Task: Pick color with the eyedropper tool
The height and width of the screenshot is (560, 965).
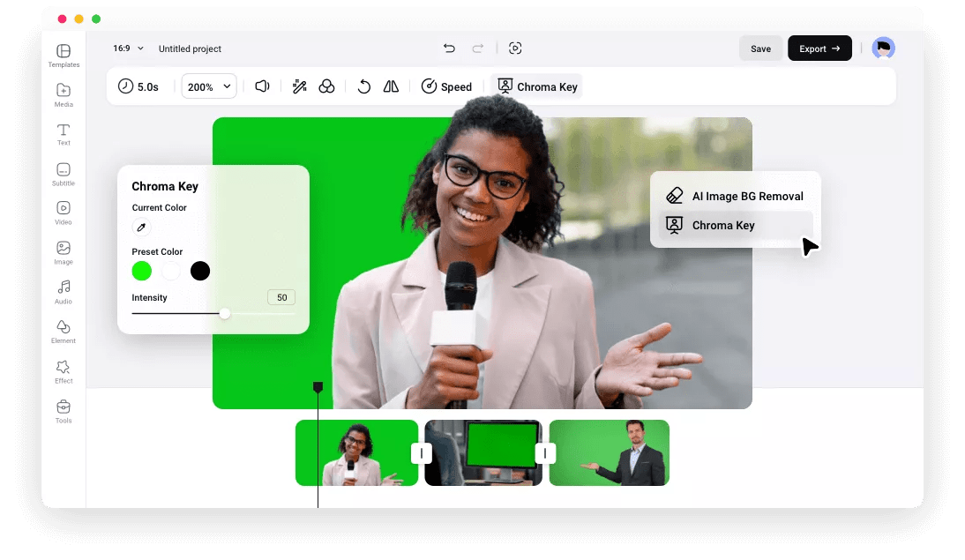Action: 141,227
